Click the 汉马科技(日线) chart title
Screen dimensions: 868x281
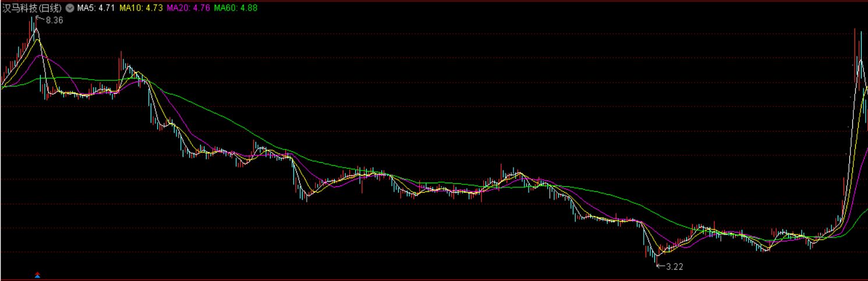32,8
